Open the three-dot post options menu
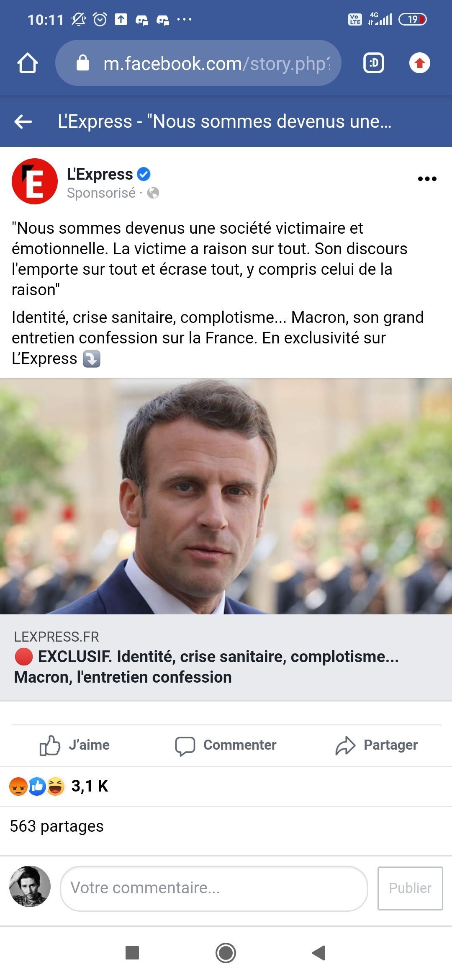The image size is (452, 980). 427,179
